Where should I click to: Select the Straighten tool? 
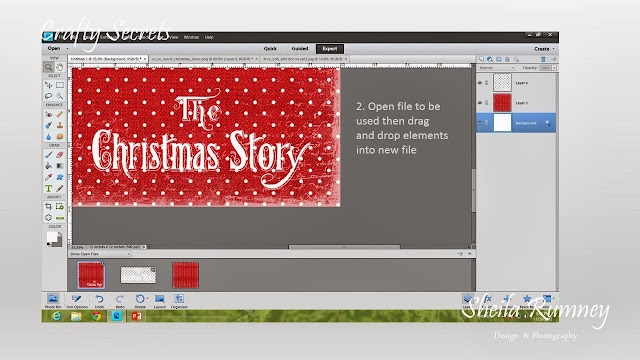point(60,218)
